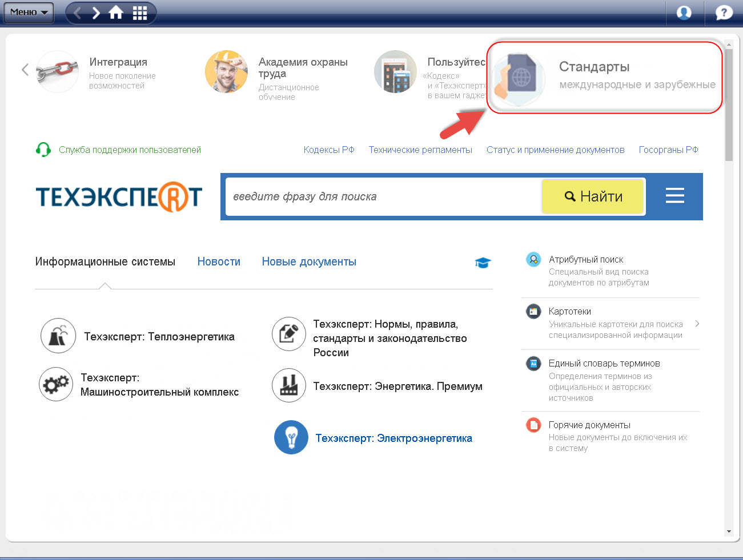Open Единый словарь терминов

pos(604,363)
